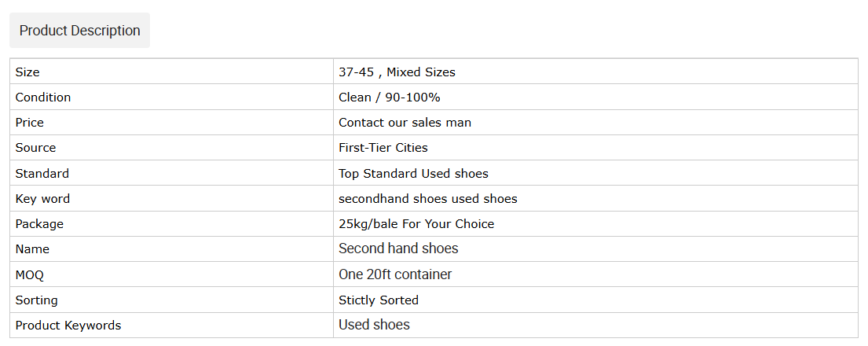The height and width of the screenshot is (346, 868).
Task: Click the 'Second hand shoes' name value
Action: tap(398, 248)
